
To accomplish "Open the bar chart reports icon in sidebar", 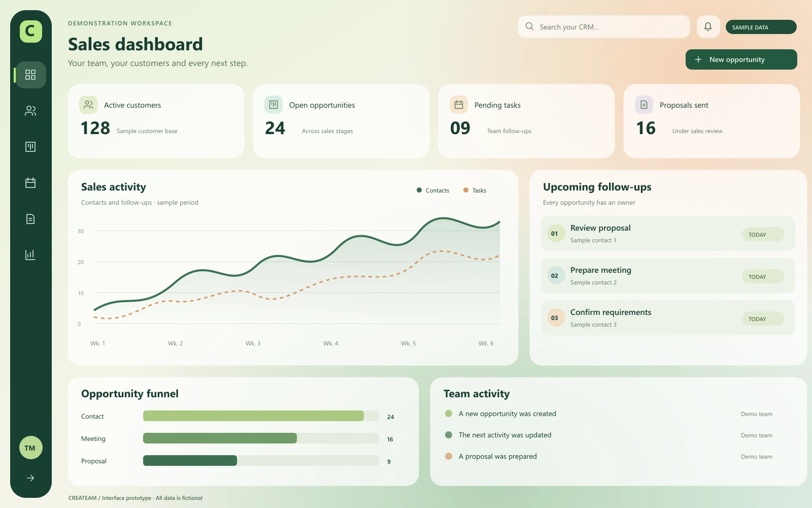I will pyautogui.click(x=30, y=255).
